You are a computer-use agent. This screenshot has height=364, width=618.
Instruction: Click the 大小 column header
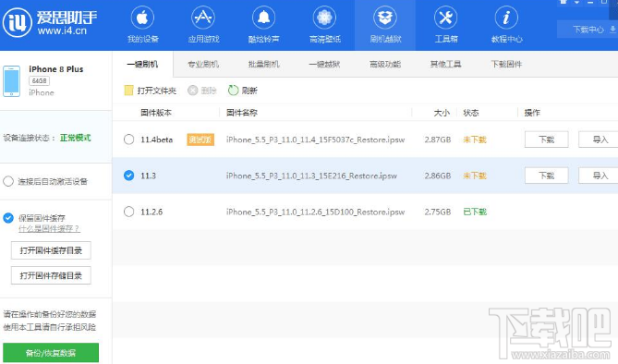(442, 113)
